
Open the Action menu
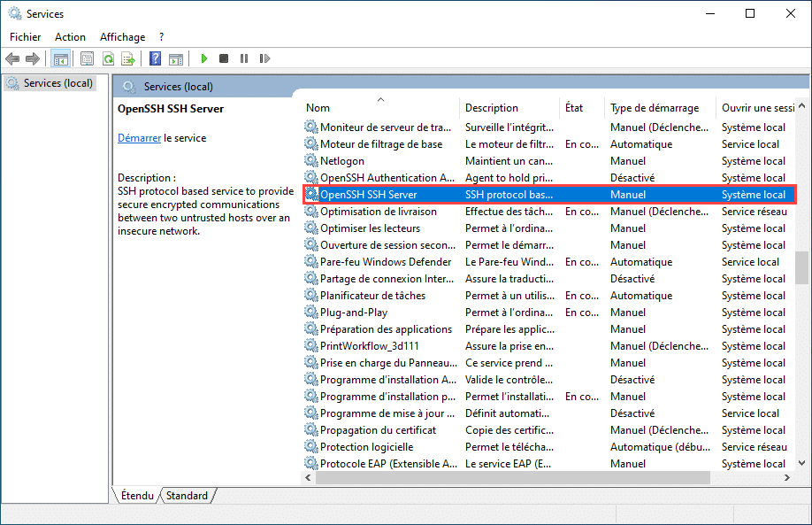(70, 37)
